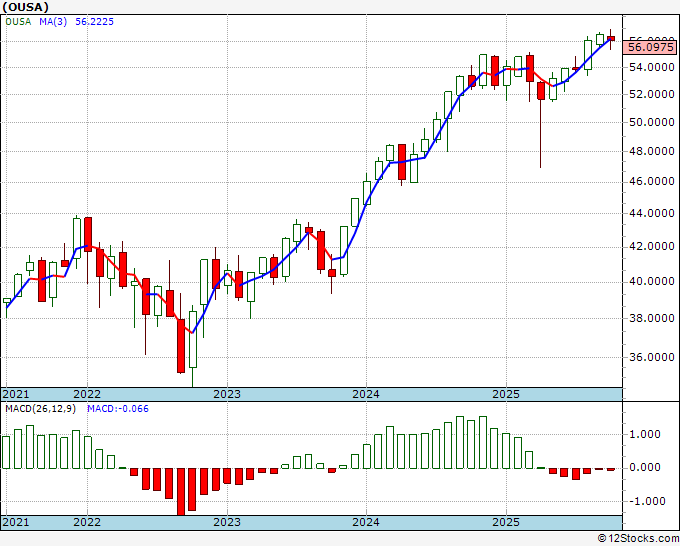Click the (OUSA) chart title
Screen dimensions: 680x546
pyautogui.click(x=26, y=7)
